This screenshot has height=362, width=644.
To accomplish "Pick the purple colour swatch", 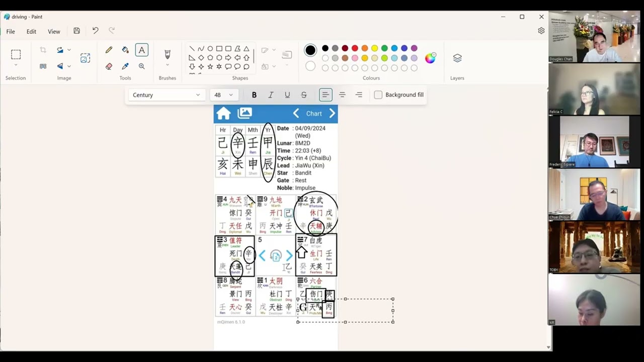I will (x=414, y=48).
